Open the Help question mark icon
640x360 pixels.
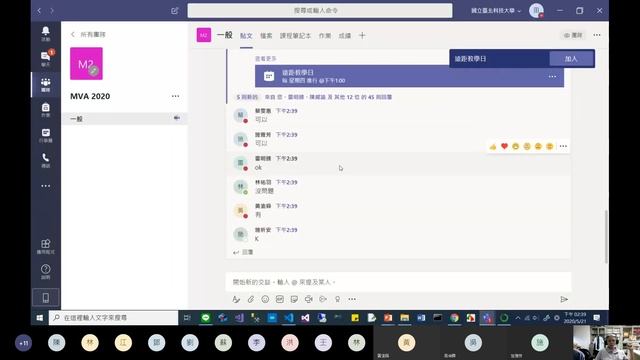(45, 271)
